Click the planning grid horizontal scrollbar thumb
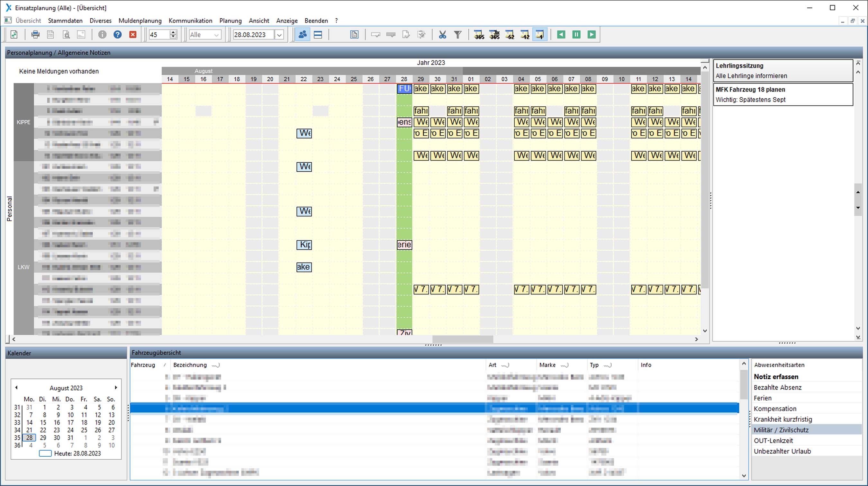 pos(463,339)
